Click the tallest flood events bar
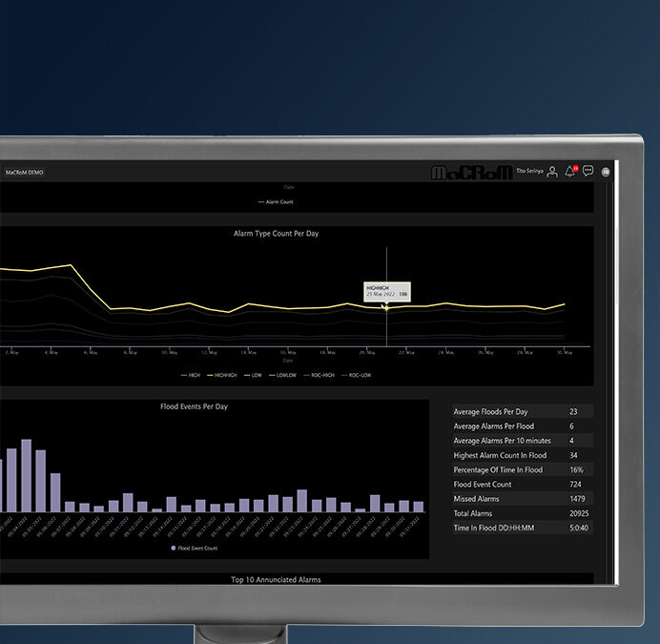 26,475
